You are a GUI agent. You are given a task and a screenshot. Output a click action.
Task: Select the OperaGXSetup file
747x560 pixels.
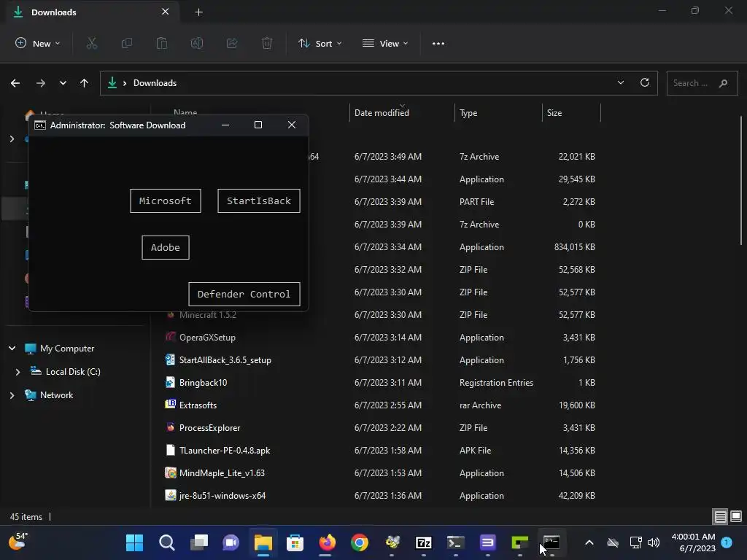coord(207,338)
